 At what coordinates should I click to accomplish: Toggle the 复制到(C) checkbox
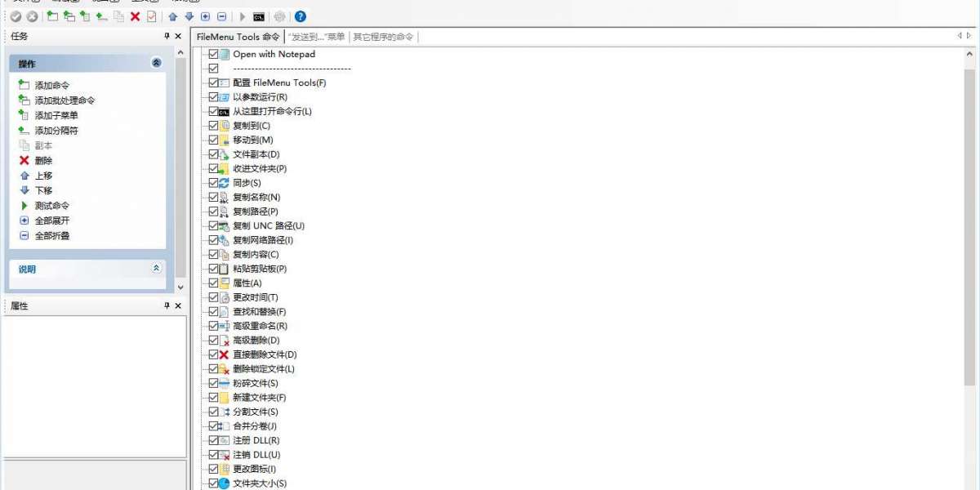[213, 126]
